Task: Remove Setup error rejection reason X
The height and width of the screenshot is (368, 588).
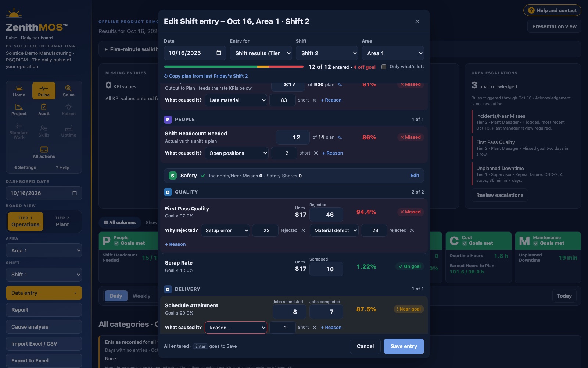Action: pyautogui.click(x=303, y=230)
